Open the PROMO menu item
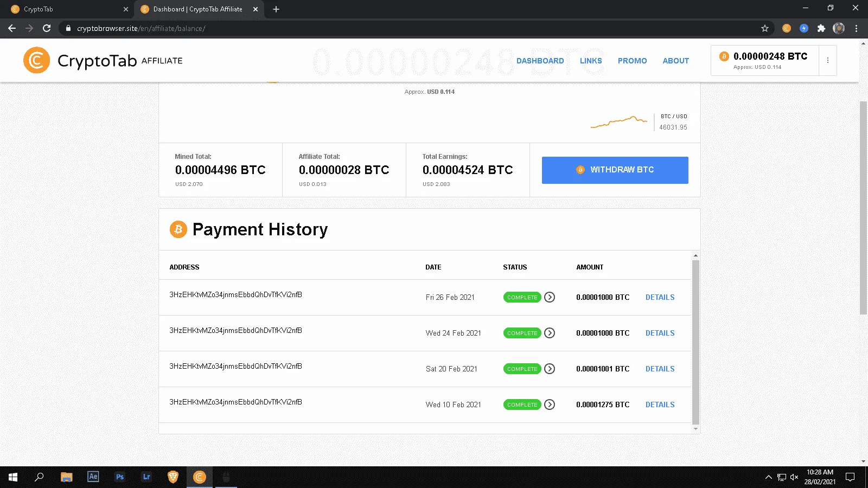 pyautogui.click(x=632, y=61)
